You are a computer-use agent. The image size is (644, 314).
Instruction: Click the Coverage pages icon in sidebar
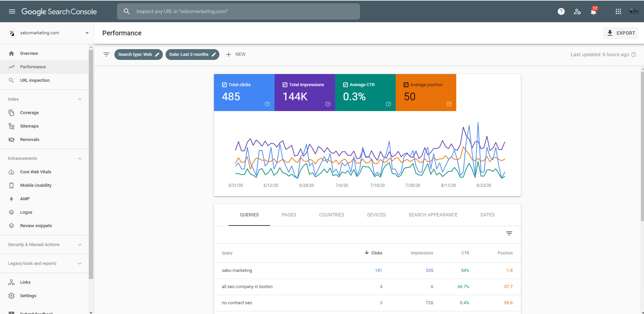click(x=11, y=113)
